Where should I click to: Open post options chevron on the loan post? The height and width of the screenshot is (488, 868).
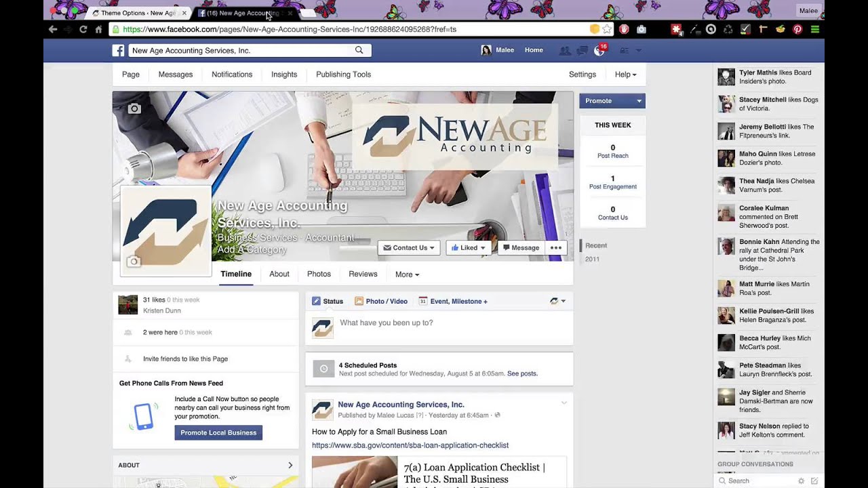coord(564,403)
